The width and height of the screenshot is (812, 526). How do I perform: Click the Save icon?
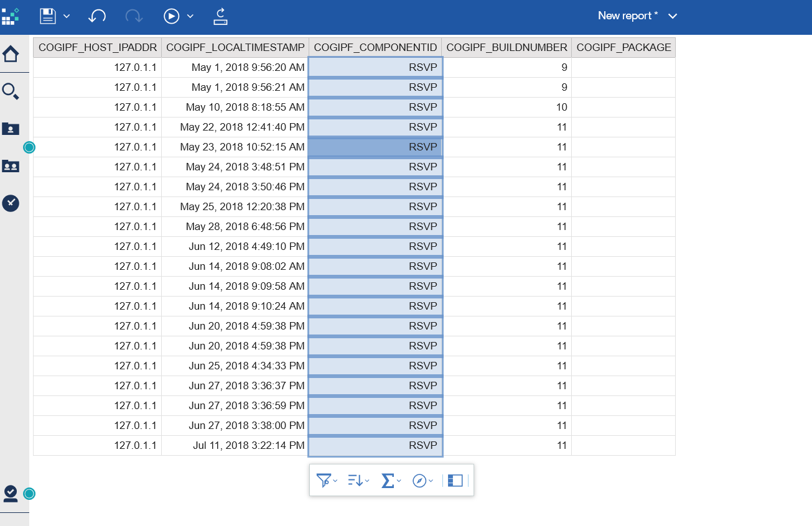48,16
